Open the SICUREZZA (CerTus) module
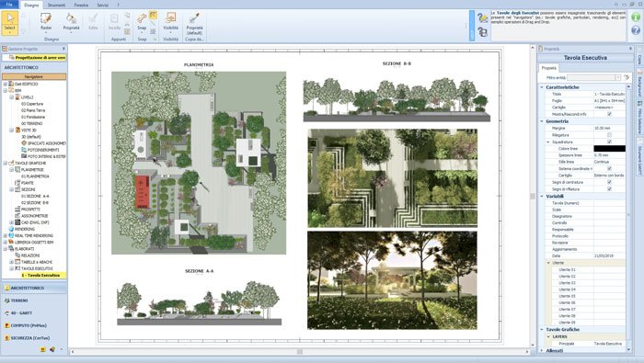644x363 pixels. point(34,338)
